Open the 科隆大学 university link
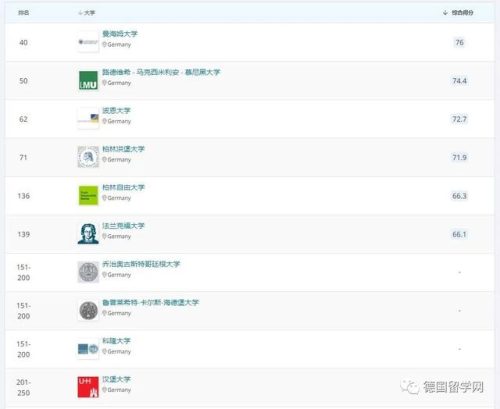The height and width of the screenshot is (409, 500). (x=116, y=341)
